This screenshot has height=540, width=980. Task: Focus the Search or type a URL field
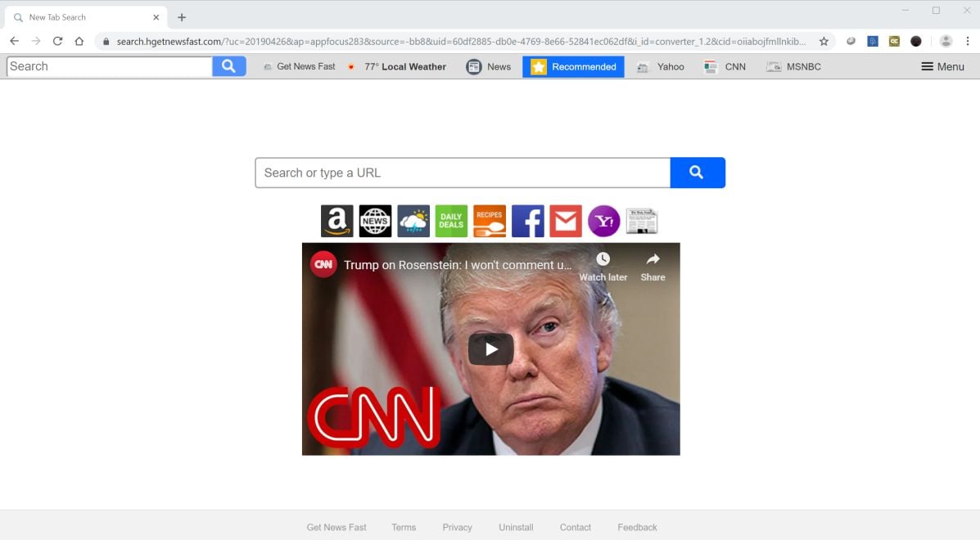click(x=463, y=173)
